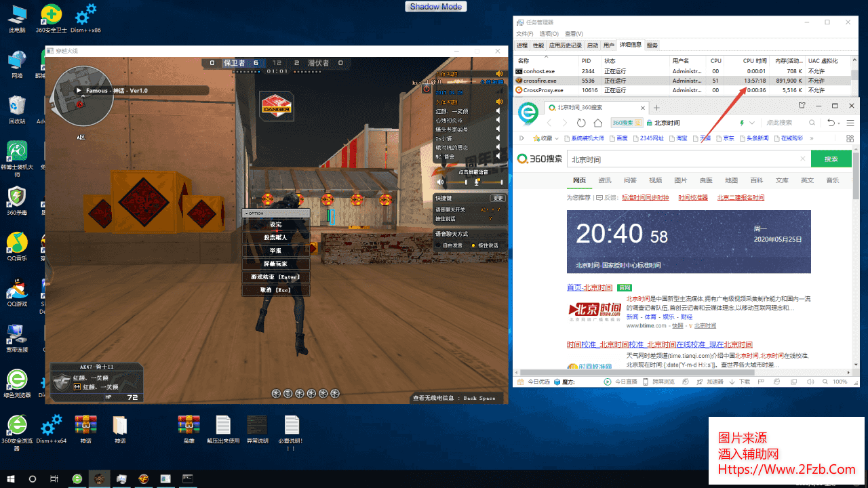
Task: Select 按住说话 voice chat mode
Action: [x=484, y=245]
